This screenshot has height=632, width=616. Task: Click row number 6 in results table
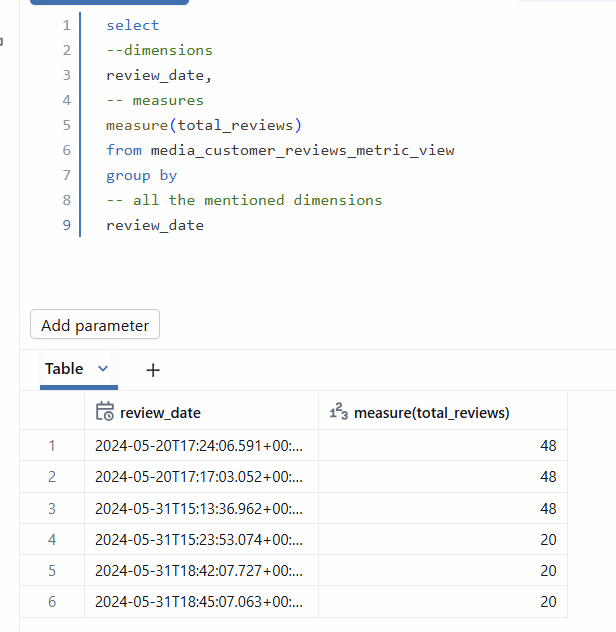pos(52,601)
